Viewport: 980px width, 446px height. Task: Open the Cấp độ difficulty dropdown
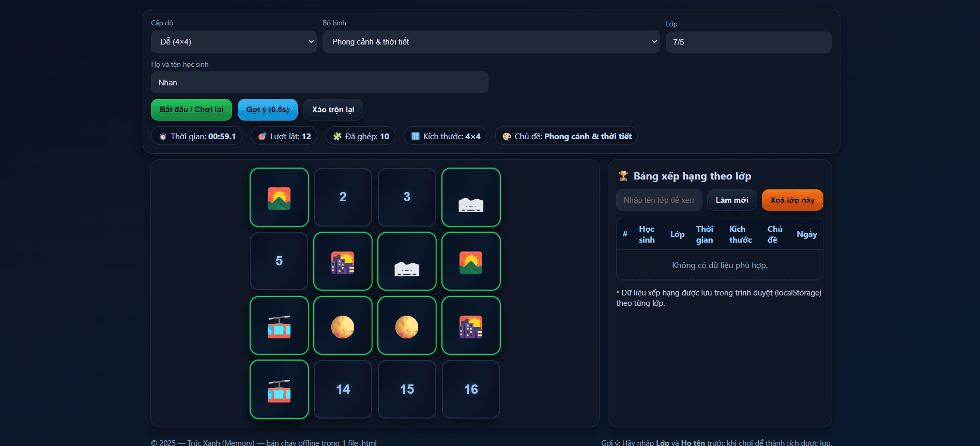234,41
